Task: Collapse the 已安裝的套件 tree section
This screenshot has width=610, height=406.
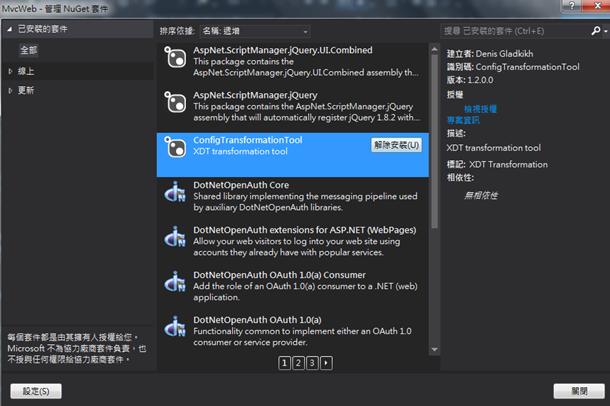Action: point(10,29)
